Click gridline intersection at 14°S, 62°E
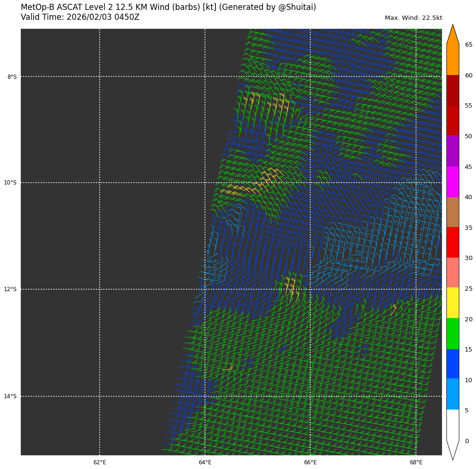Viewport: 476px width, 469px height. pyautogui.click(x=100, y=396)
